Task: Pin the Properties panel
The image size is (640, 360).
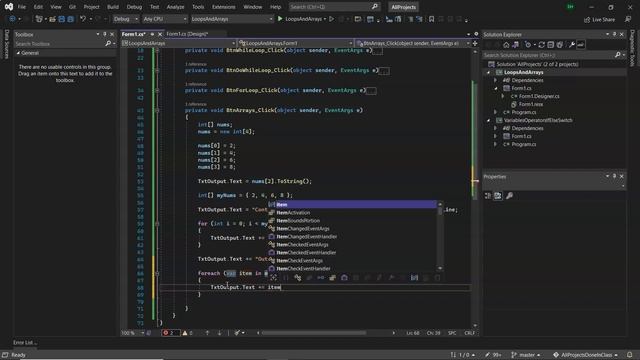Action: (x=614, y=176)
